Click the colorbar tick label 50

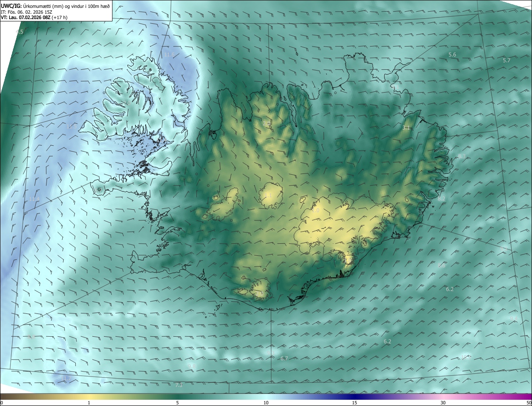(529, 403)
